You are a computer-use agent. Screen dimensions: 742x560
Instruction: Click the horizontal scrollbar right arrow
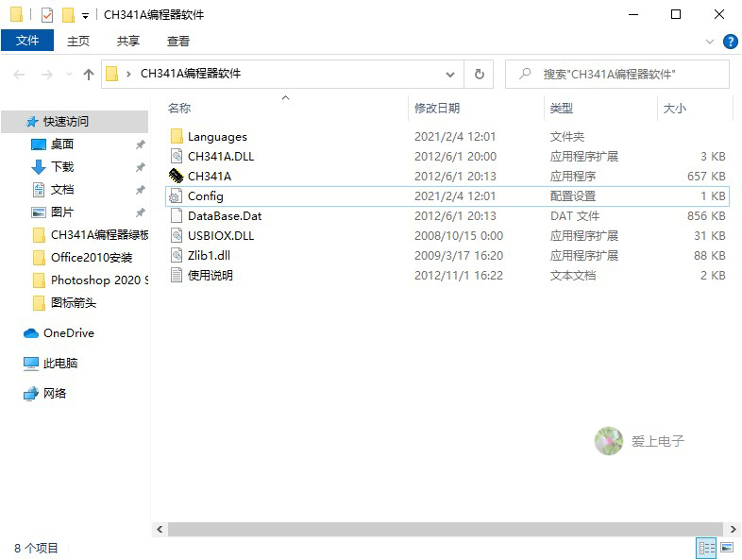pos(733,529)
